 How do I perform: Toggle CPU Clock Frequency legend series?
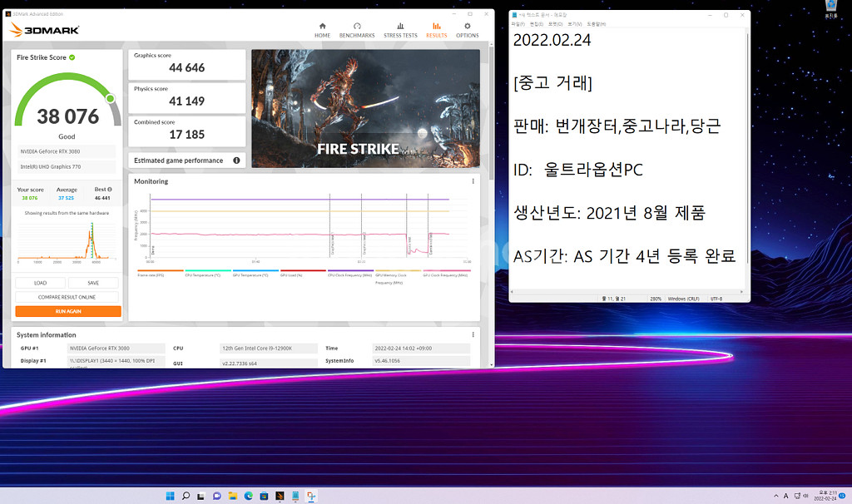coord(350,273)
